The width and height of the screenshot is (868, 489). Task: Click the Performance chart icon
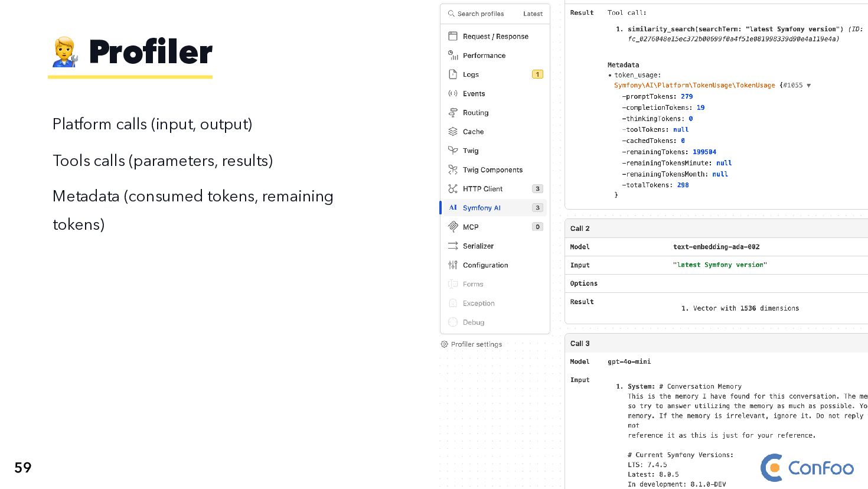(x=453, y=56)
